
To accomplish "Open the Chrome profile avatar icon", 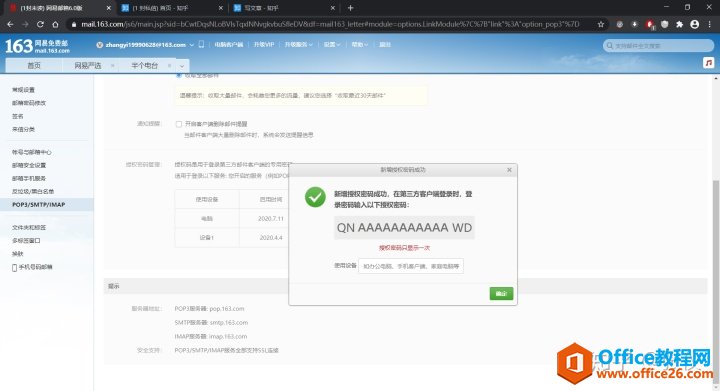I will [695, 24].
